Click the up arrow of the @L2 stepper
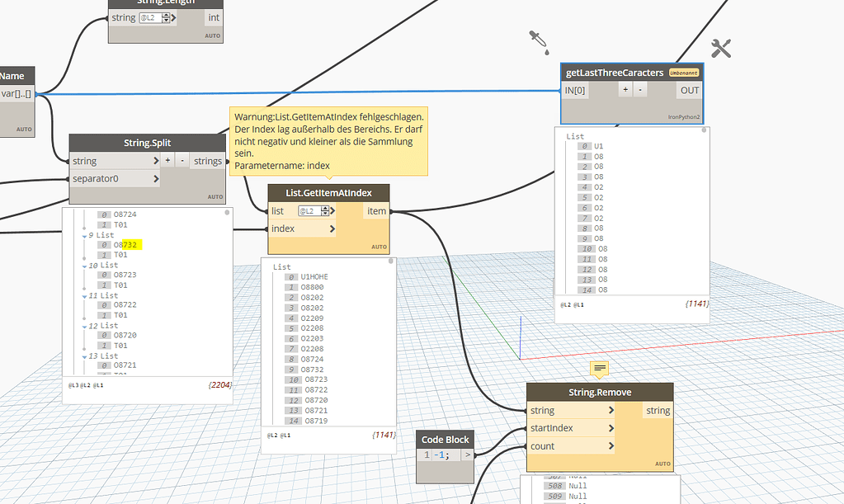The height and width of the screenshot is (504, 844). click(325, 208)
